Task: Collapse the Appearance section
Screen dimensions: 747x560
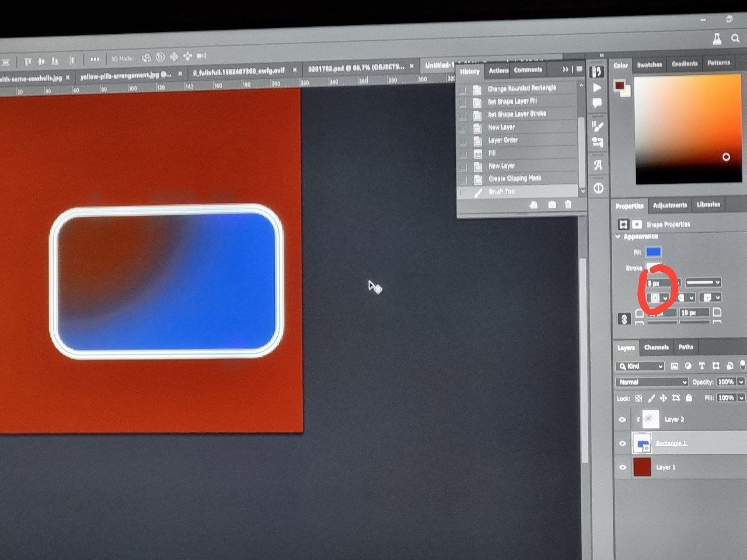Action: pos(618,237)
